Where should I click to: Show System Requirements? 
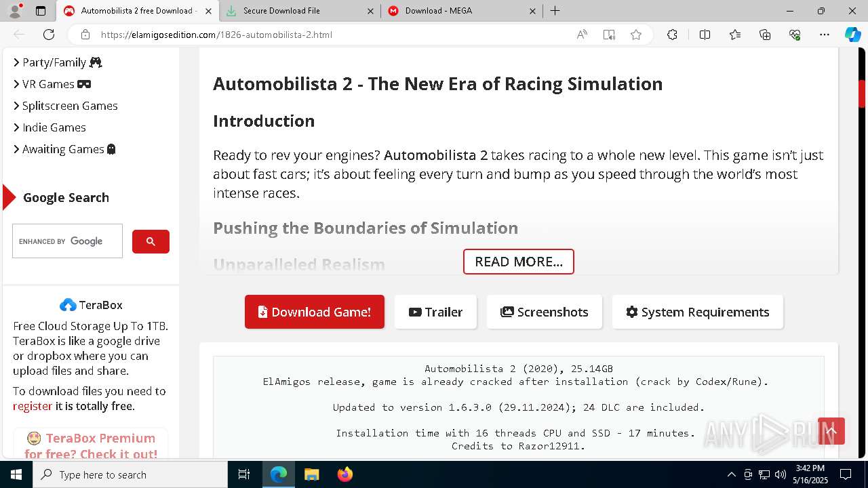coord(698,312)
